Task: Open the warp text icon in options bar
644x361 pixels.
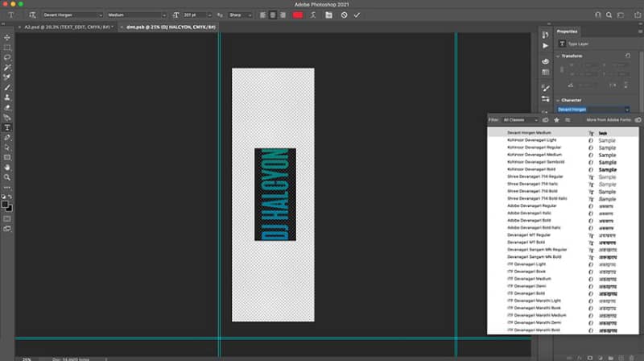Action: tap(313, 15)
